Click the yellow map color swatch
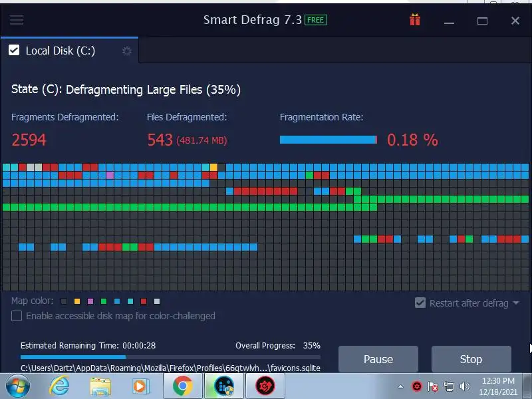 pyautogui.click(x=77, y=301)
